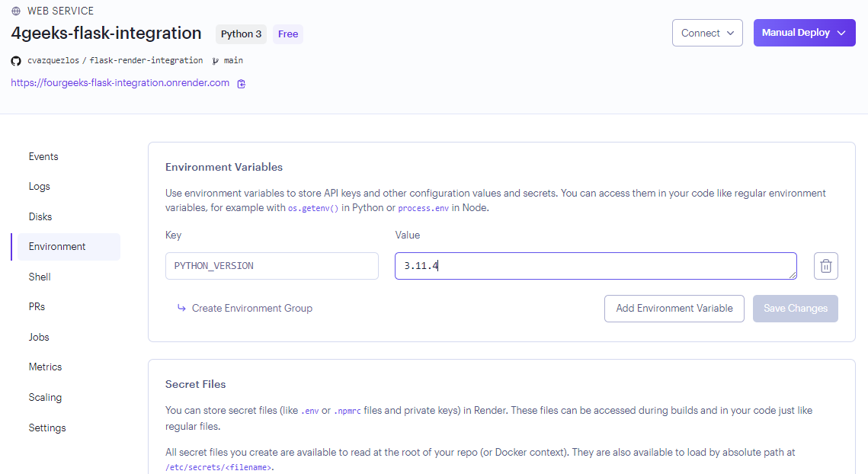Viewport: 868px width, 474px height.
Task: Delete PYTHON_VERSION variable using the trash icon
Action: coord(825,266)
